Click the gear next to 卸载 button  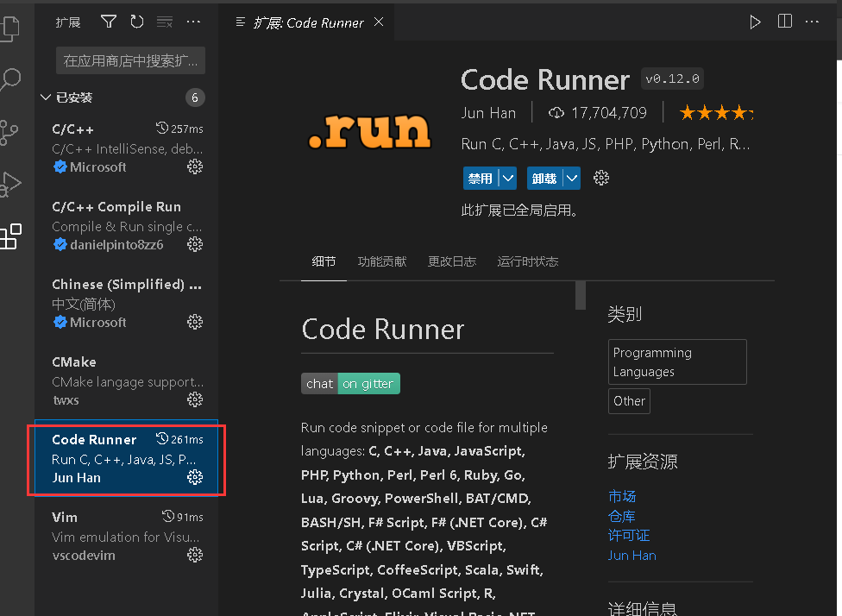coord(601,178)
